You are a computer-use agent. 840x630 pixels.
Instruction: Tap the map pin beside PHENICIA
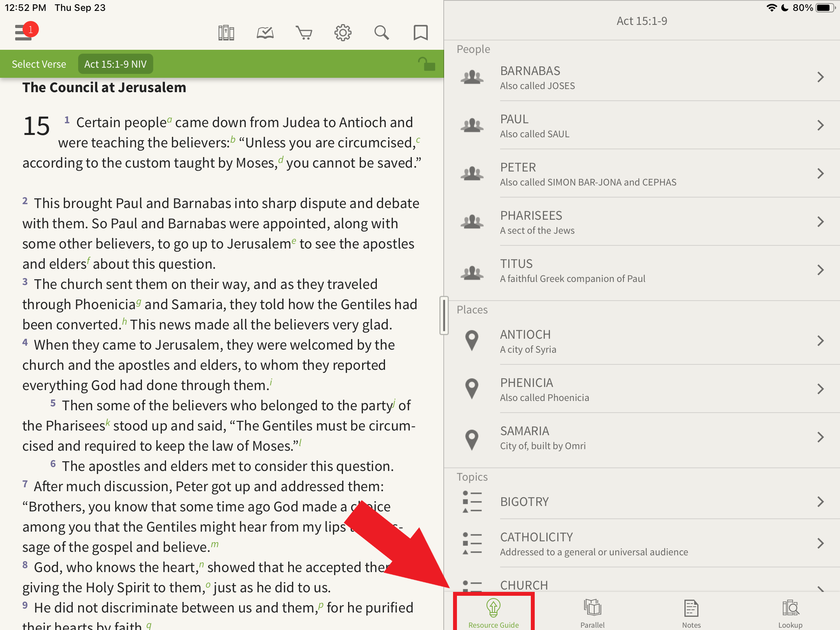472,389
